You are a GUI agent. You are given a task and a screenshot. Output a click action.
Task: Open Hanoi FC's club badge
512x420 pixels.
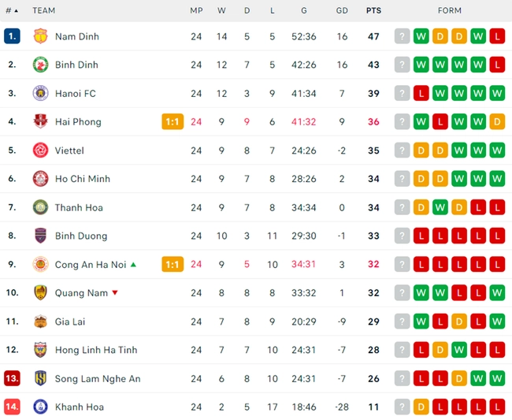point(40,94)
